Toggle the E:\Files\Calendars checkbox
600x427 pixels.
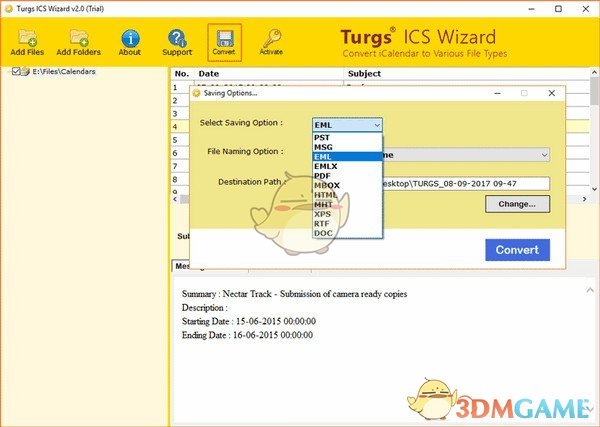(16, 71)
